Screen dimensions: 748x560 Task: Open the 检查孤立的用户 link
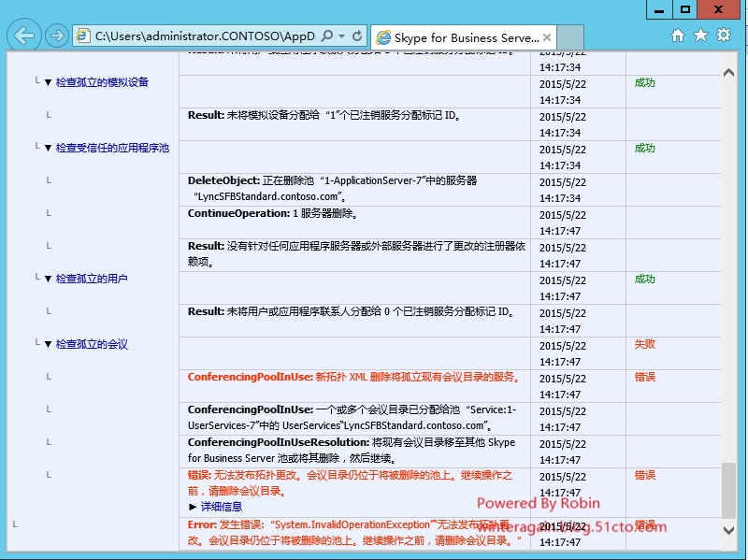pos(92,279)
